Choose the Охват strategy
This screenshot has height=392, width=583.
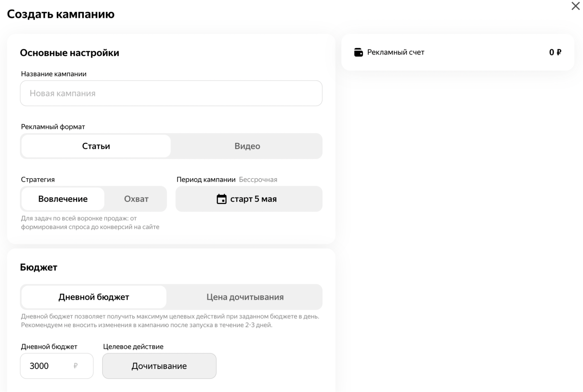click(136, 199)
